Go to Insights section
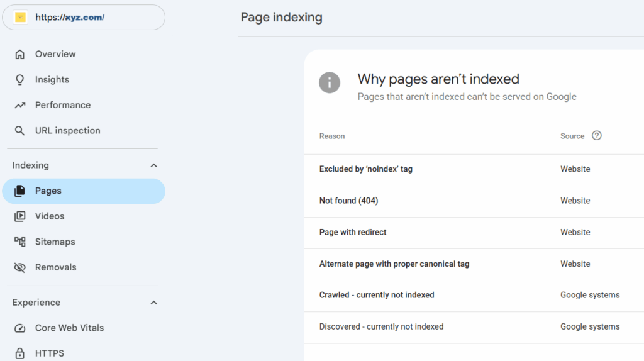Viewport: 644px width, 361px height. tap(52, 80)
